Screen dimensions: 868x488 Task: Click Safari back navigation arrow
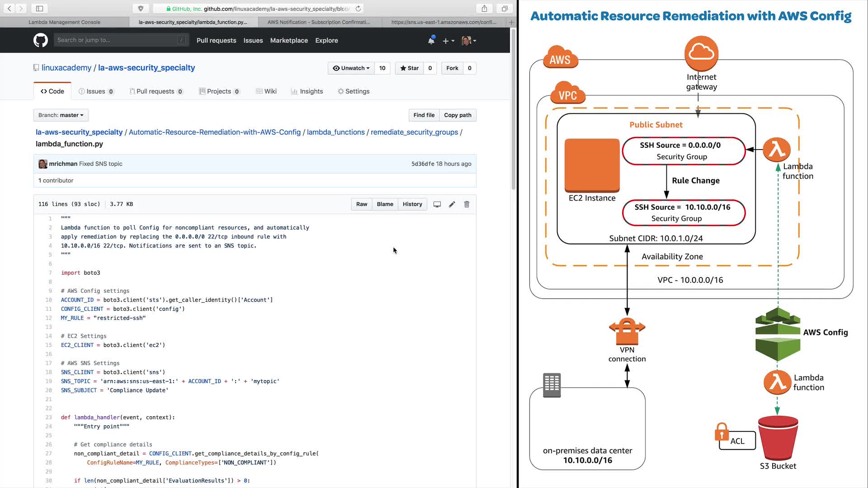(9, 8)
